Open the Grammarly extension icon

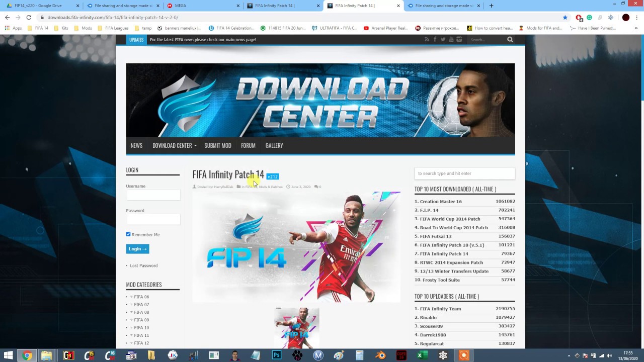click(589, 17)
